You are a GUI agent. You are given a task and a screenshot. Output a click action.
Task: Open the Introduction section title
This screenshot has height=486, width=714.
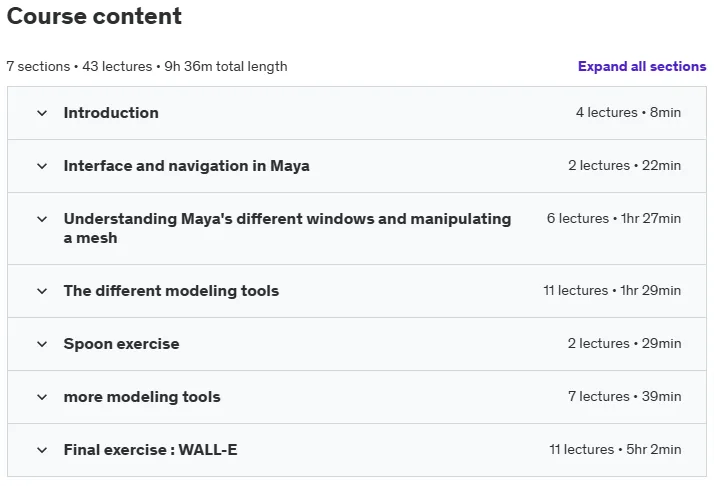111,113
